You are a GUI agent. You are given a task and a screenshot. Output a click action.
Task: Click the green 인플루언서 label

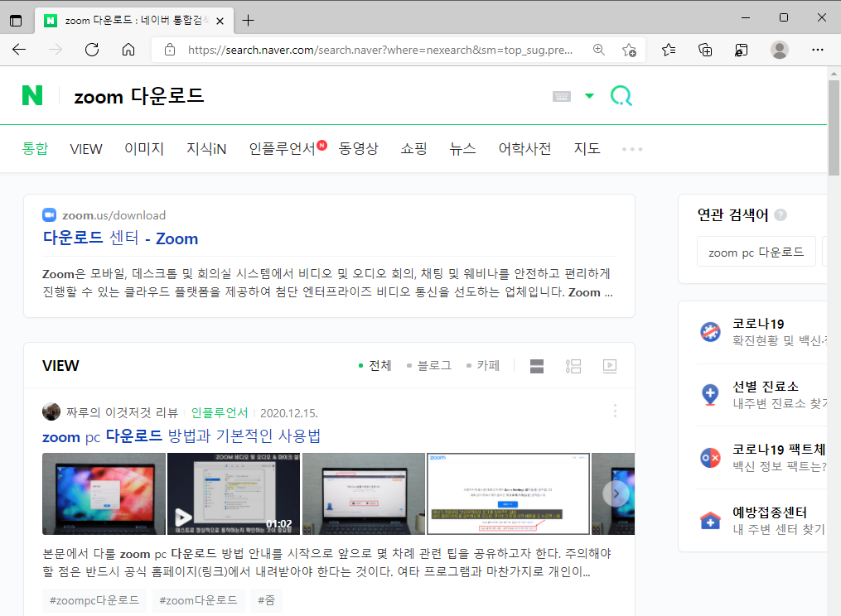220,412
